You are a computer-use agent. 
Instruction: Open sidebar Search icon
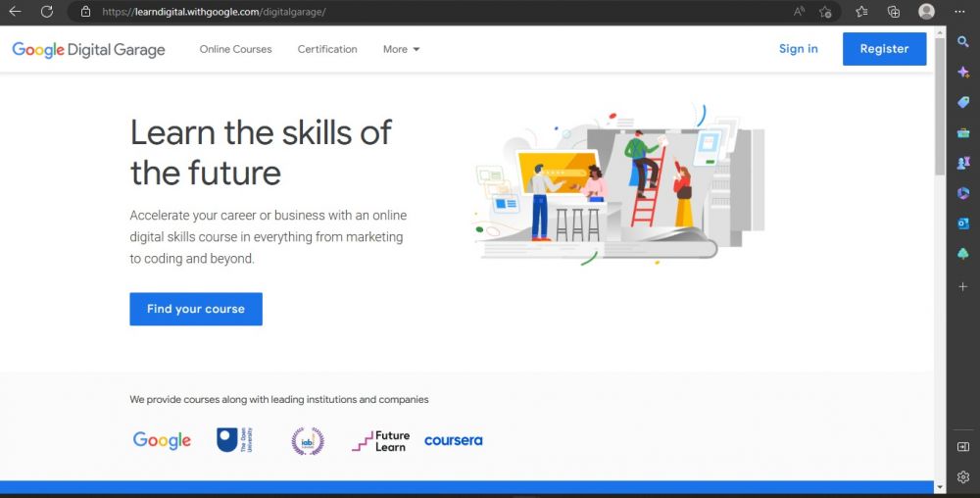tap(963, 41)
